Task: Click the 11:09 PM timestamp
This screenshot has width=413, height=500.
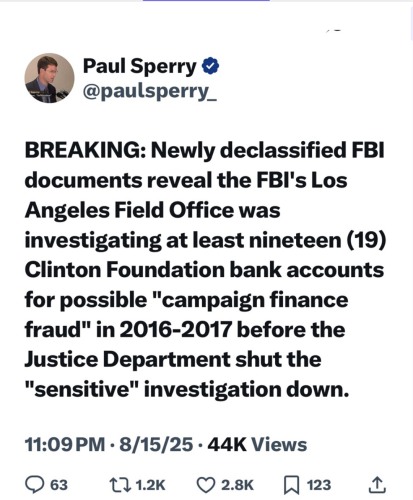Action: tap(65, 444)
